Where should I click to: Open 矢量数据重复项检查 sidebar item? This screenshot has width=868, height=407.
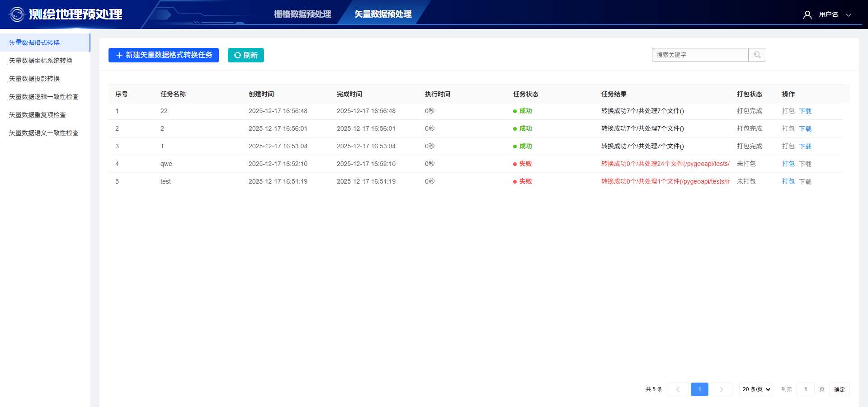coord(38,115)
